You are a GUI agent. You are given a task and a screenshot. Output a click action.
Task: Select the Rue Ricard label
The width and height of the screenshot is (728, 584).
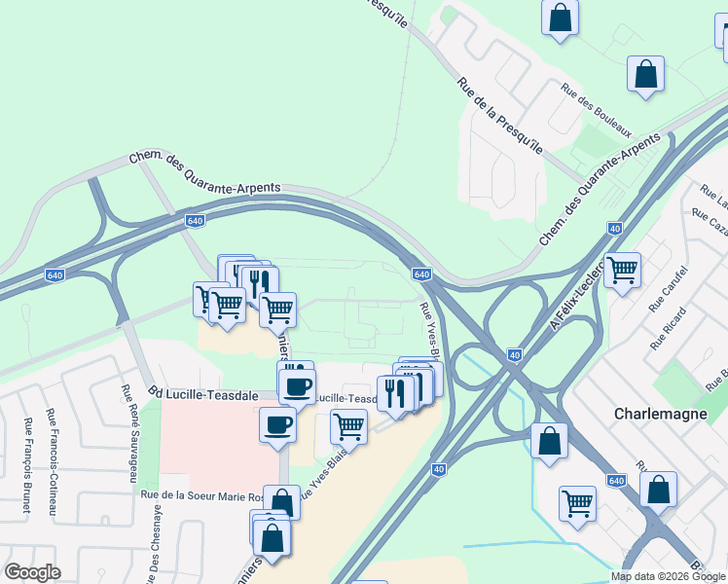[668, 329]
